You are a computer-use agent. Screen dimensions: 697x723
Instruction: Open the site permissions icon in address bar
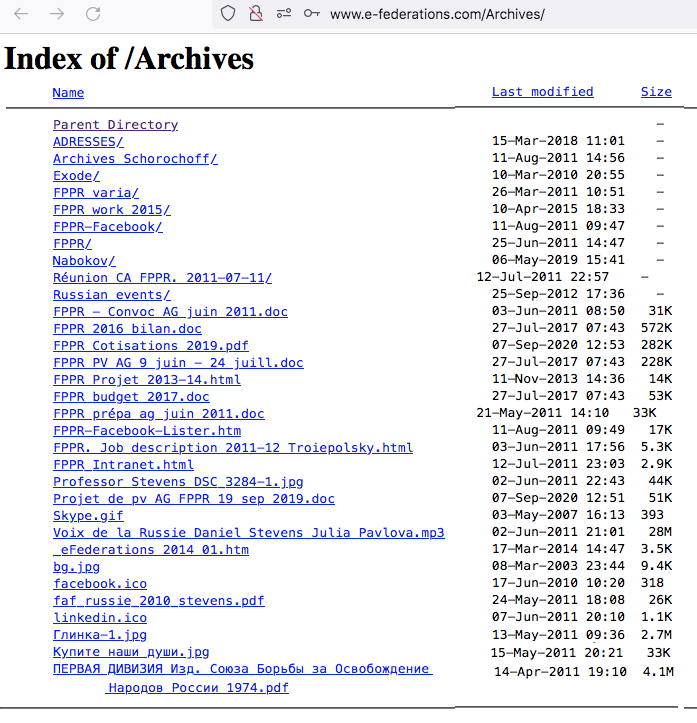(x=284, y=14)
